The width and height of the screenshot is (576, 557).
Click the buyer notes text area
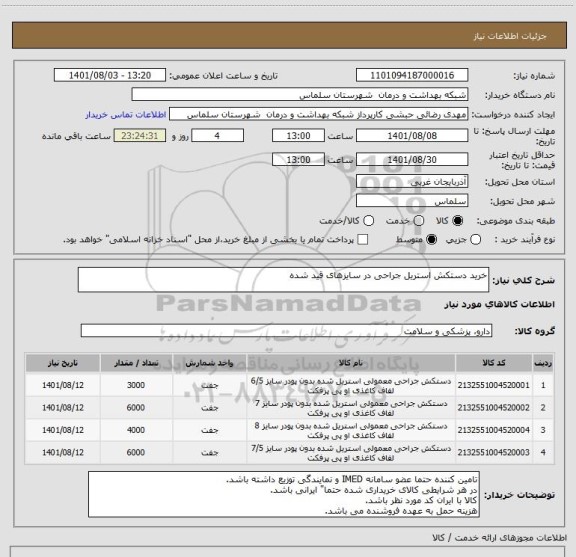[284, 495]
